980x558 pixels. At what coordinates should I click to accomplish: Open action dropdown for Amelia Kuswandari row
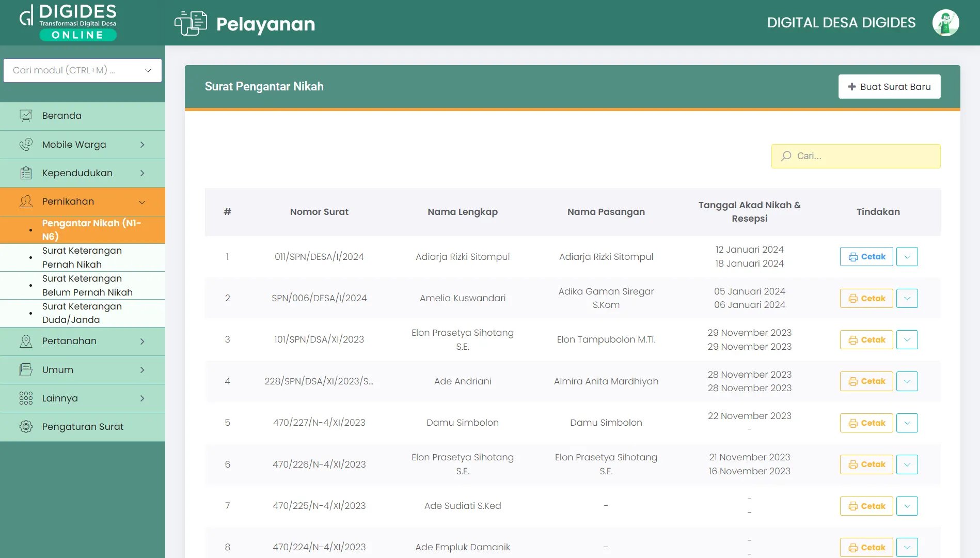[907, 298]
